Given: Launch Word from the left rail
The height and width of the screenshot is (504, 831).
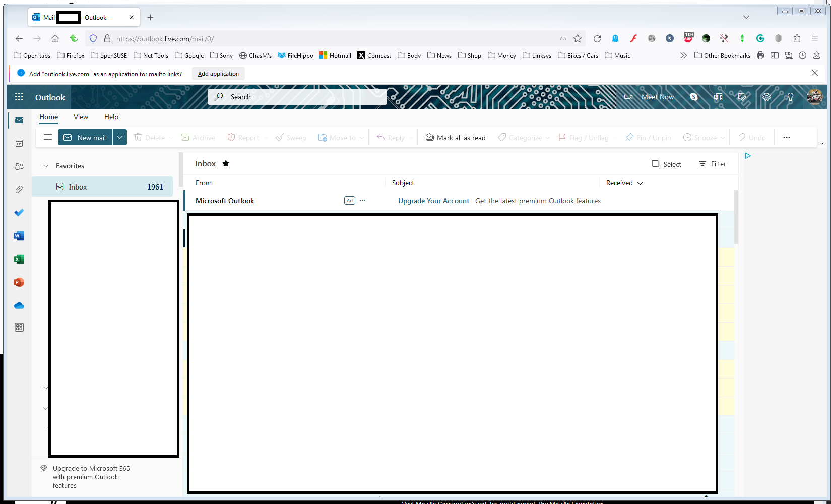Looking at the screenshot, I should coord(19,236).
